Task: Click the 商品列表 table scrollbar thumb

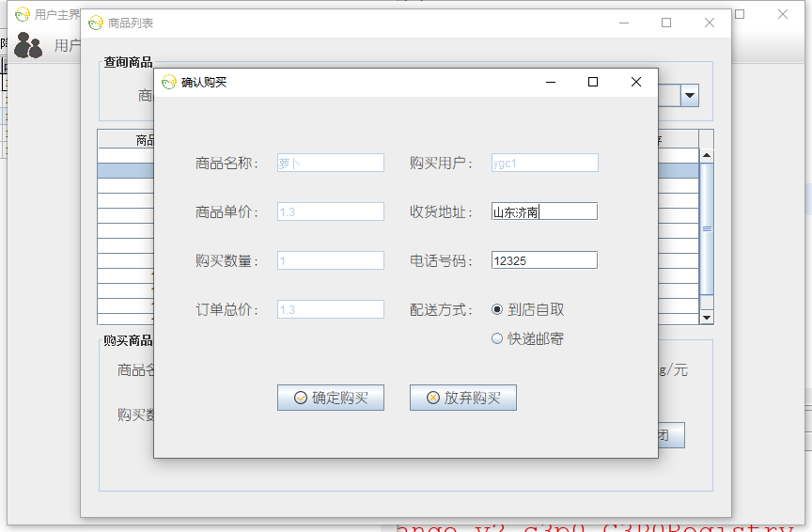Action: [707, 229]
